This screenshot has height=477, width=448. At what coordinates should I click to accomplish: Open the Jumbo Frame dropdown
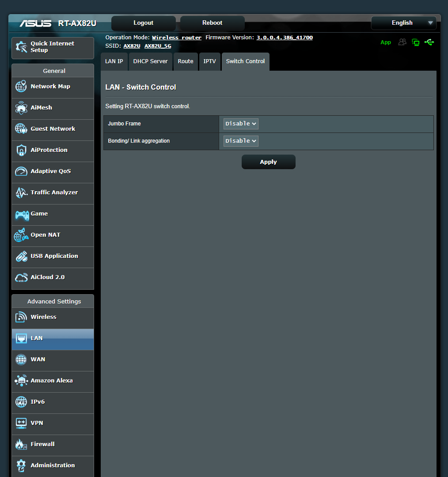click(241, 124)
